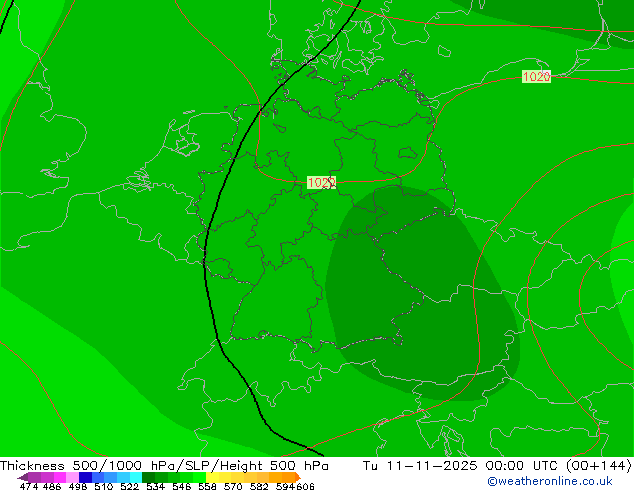Click legend value 570
The height and width of the screenshot is (490, 634).
[233, 486]
